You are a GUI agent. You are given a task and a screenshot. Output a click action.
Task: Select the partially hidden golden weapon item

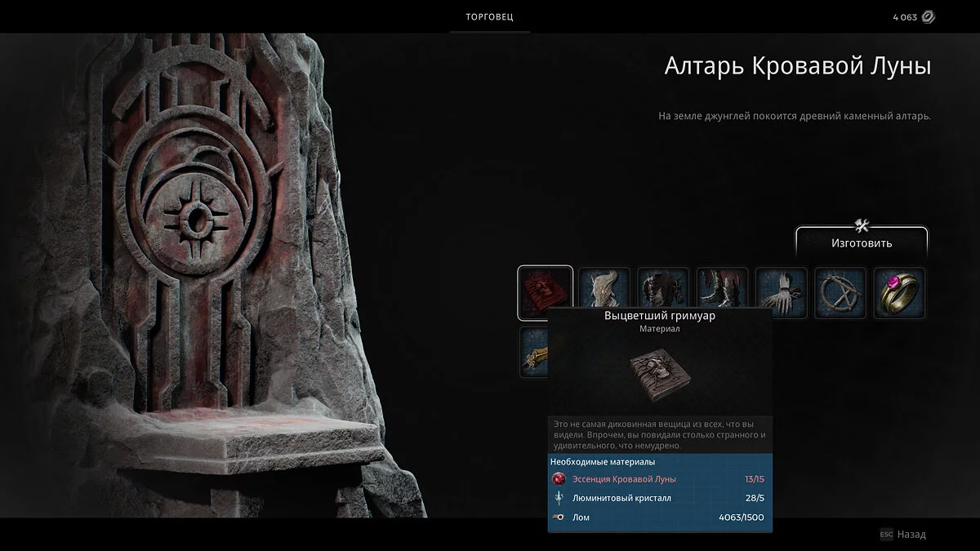coord(533,352)
